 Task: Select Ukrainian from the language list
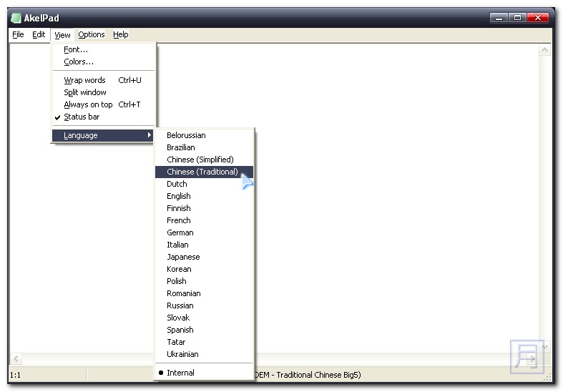tap(182, 354)
